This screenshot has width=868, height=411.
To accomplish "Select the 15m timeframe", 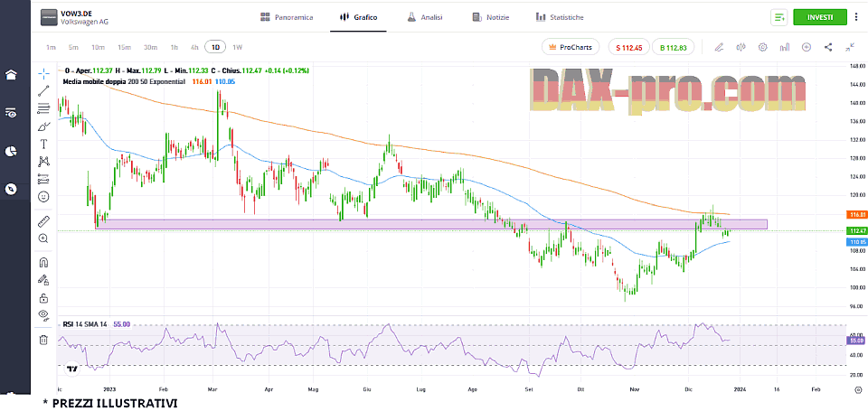I will pyautogui.click(x=124, y=48).
